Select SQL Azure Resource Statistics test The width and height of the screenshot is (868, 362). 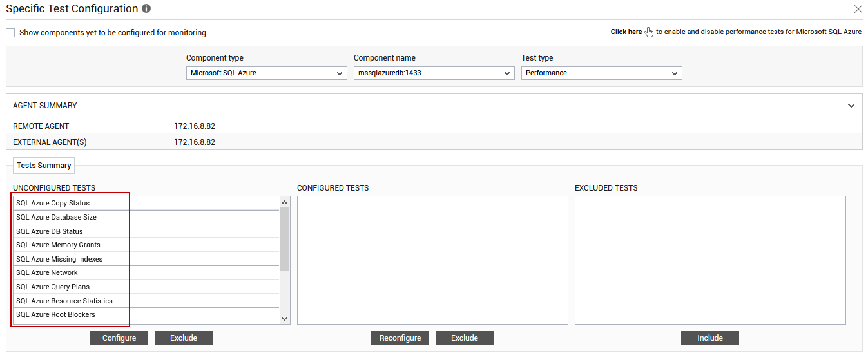[x=146, y=301]
